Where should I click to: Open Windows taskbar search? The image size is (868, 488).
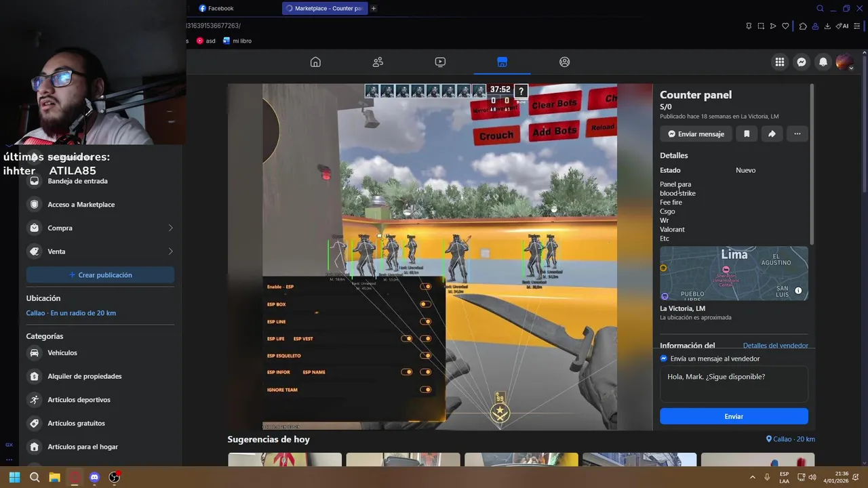tap(35, 477)
